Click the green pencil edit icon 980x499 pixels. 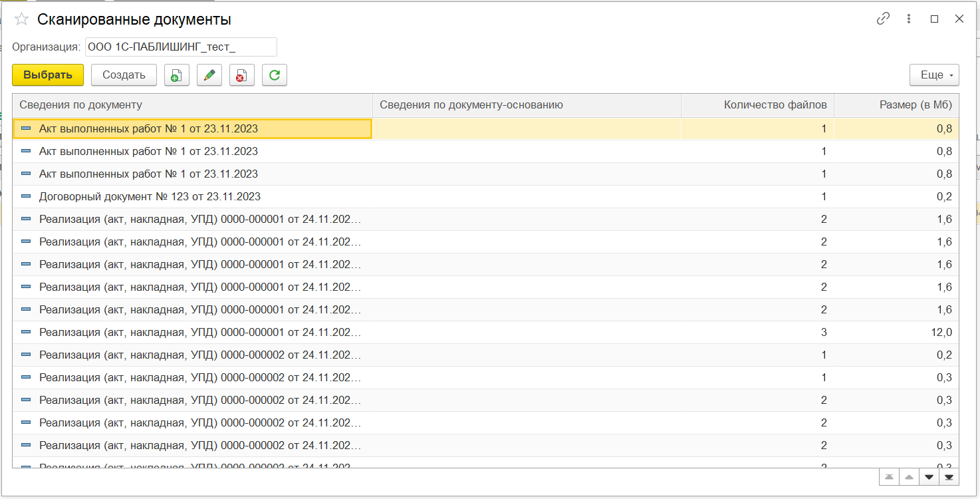(209, 75)
